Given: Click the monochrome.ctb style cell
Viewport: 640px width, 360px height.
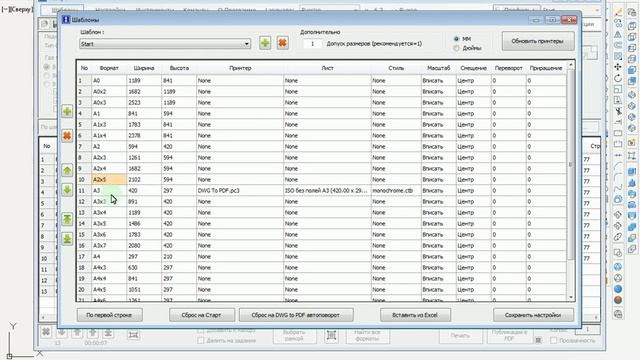Looking at the screenshot, I should (396, 191).
